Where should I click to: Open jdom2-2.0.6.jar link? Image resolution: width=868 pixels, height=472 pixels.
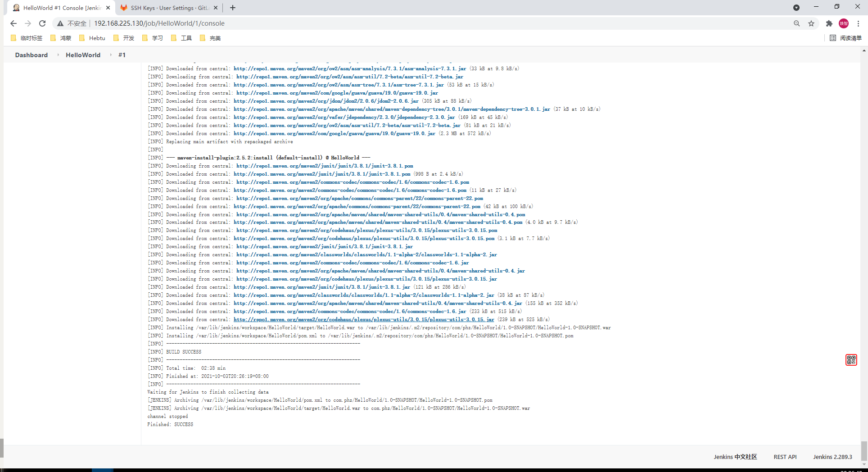coord(326,101)
